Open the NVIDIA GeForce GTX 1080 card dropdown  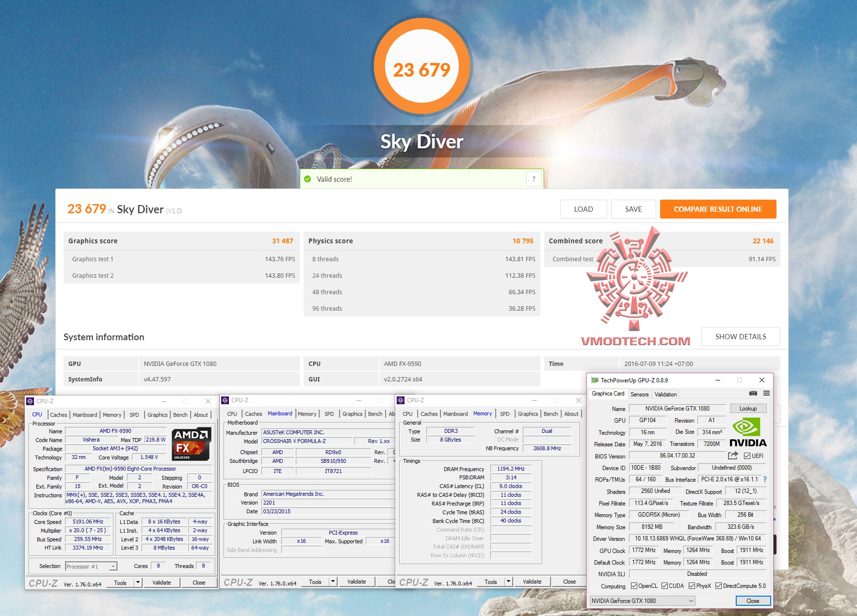click(642, 601)
